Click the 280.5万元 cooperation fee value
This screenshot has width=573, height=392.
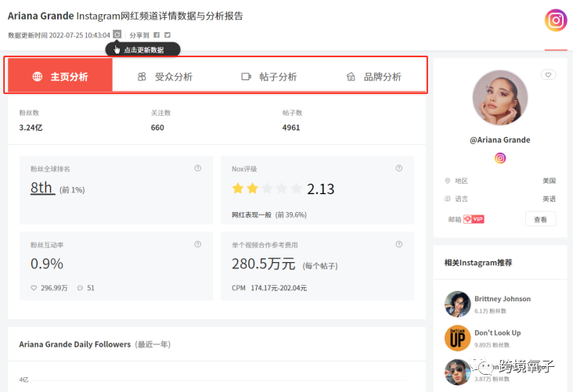click(x=264, y=264)
